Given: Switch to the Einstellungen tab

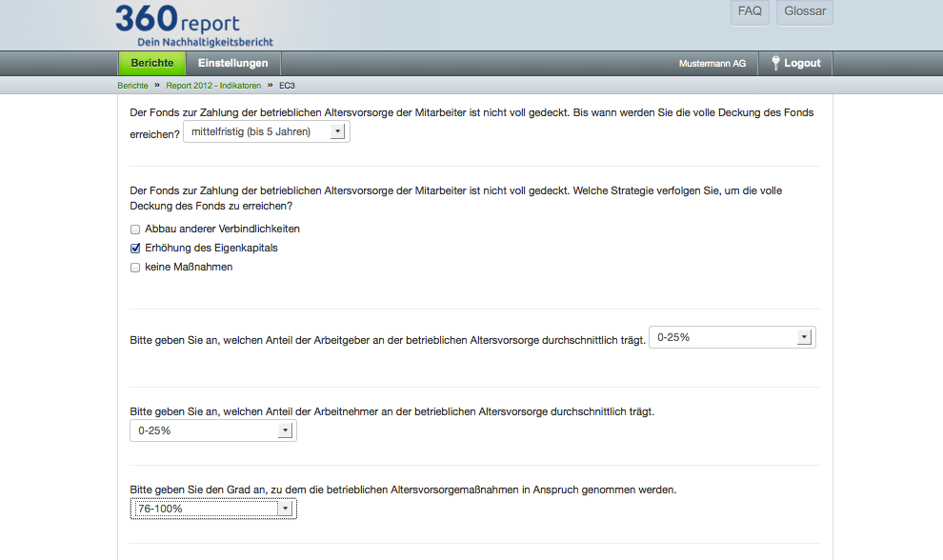Looking at the screenshot, I should [232, 63].
